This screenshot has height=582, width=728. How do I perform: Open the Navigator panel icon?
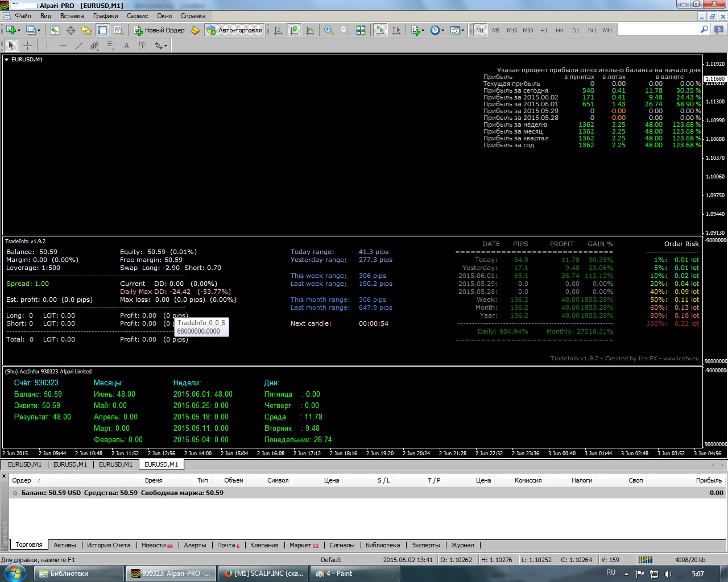[x=86, y=30]
